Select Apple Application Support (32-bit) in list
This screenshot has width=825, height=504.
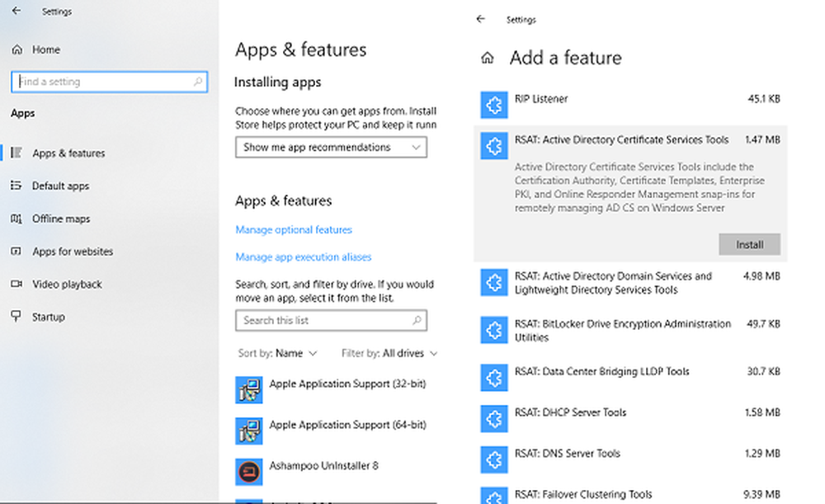coord(348,384)
